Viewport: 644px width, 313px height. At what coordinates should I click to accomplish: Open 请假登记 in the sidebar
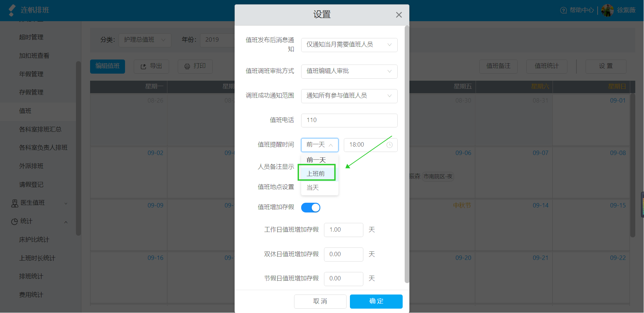(x=31, y=185)
